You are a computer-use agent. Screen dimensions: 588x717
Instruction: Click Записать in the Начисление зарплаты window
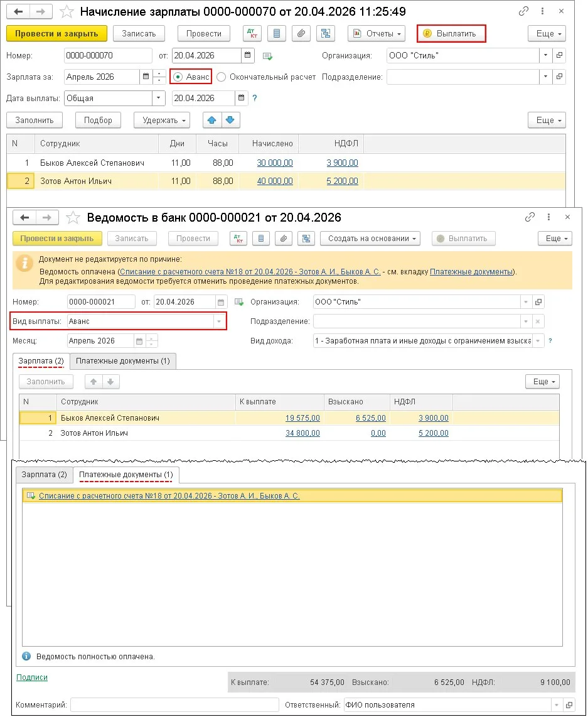coord(139,33)
